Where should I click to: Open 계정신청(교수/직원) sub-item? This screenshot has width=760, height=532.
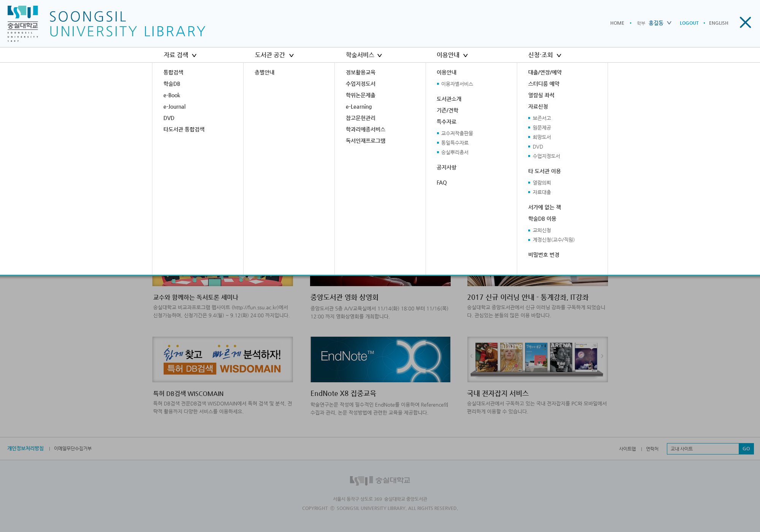553,240
